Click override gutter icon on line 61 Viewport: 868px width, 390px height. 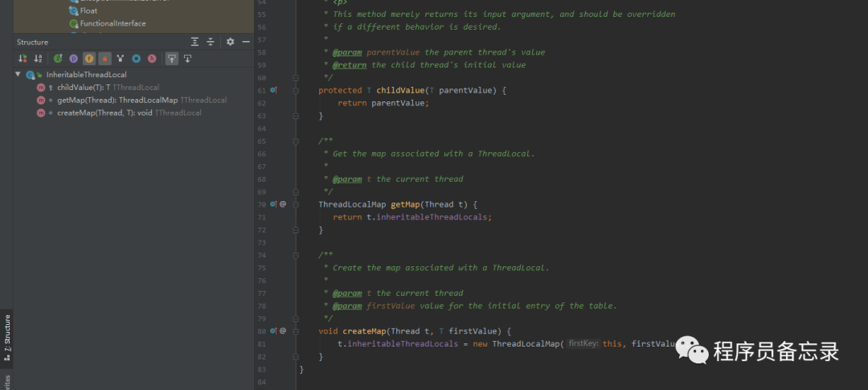273,90
